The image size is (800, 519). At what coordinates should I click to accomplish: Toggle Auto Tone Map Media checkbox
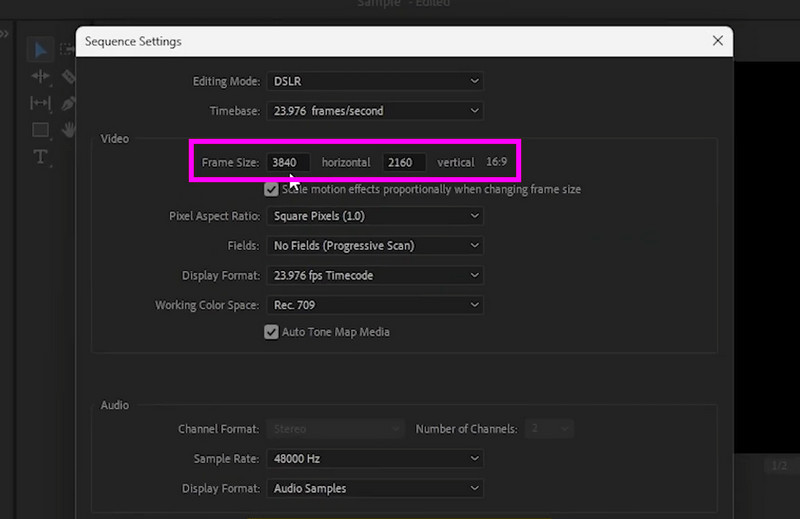click(271, 332)
